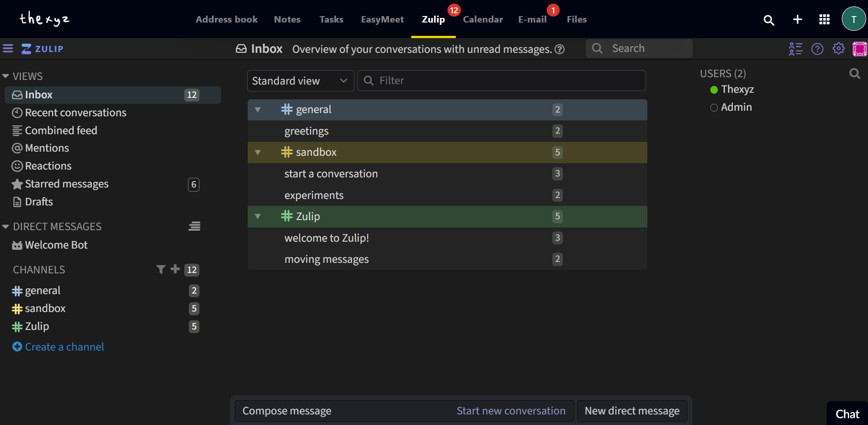Image resolution: width=868 pixels, height=425 pixels.
Task: Click the plus icon beside CHANNELS
Action: (175, 269)
